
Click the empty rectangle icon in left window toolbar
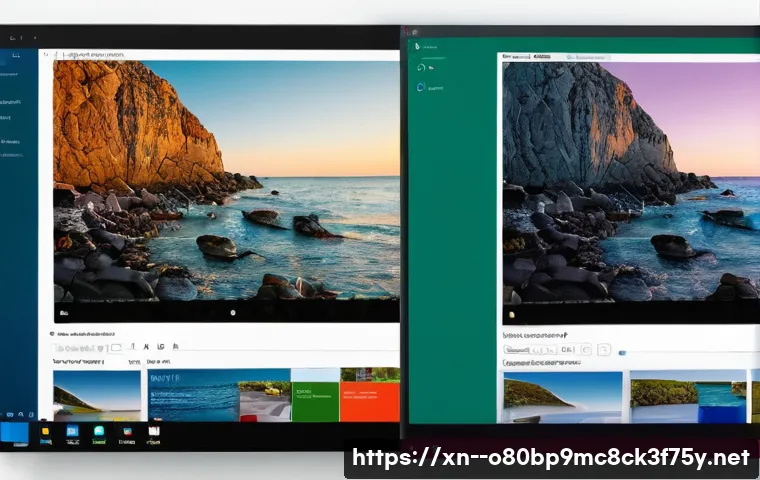(116, 347)
